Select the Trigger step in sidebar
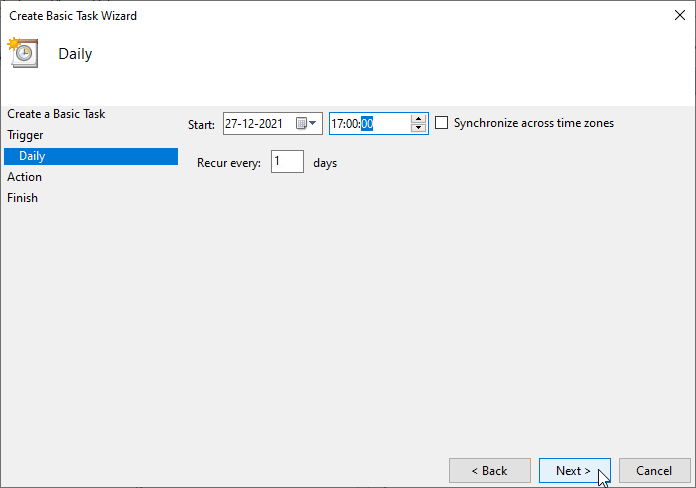 click(x=25, y=135)
